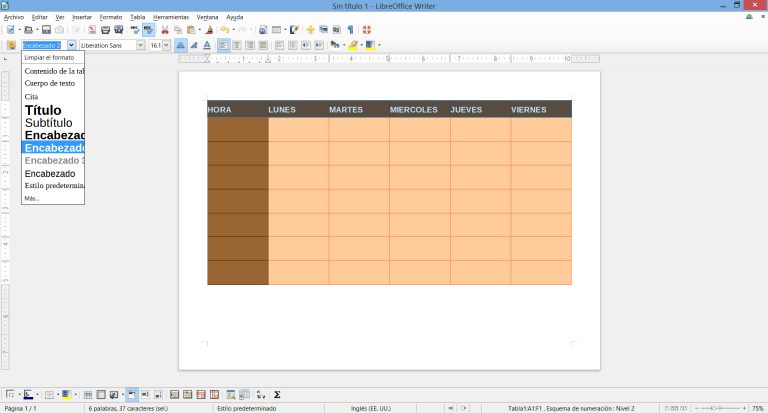The height and width of the screenshot is (413, 768).
Task: Toggle formatting marks with the pilcrow icon
Action: (350, 30)
